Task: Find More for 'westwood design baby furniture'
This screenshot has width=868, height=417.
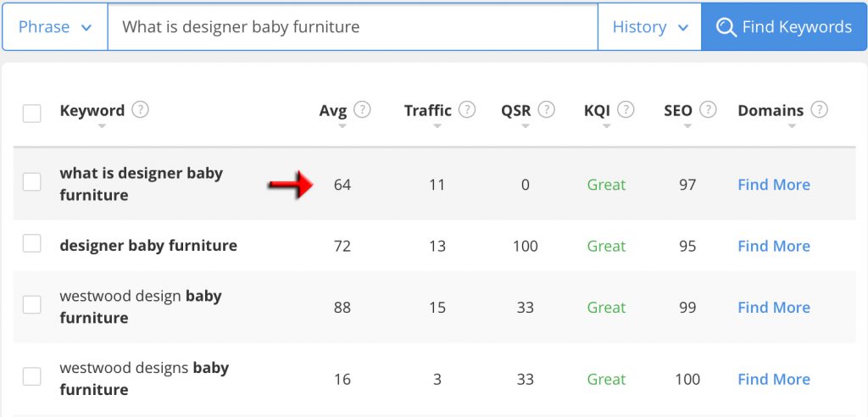Action: pos(774,308)
